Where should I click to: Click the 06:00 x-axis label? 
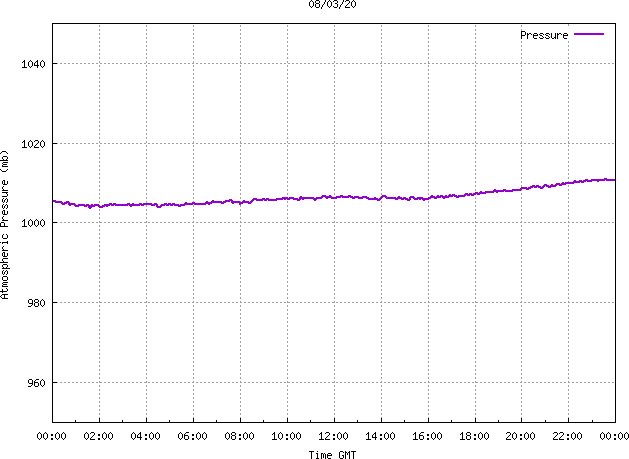pos(192,436)
